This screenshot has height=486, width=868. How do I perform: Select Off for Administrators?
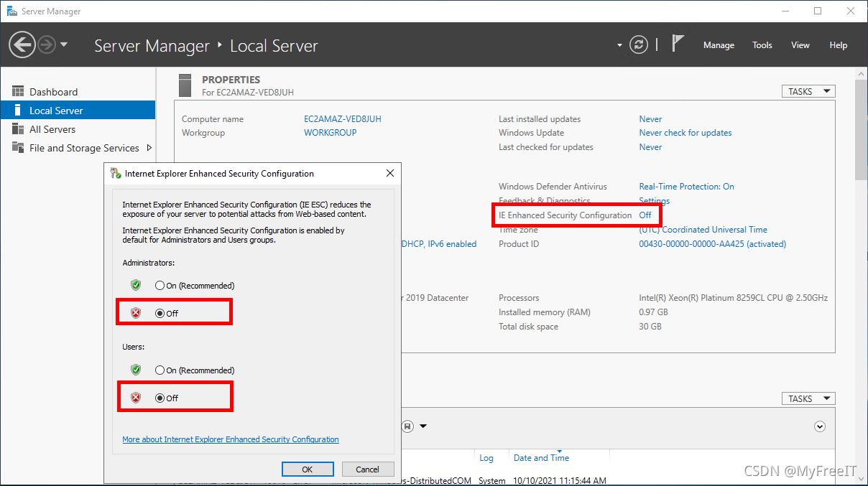[x=160, y=314]
